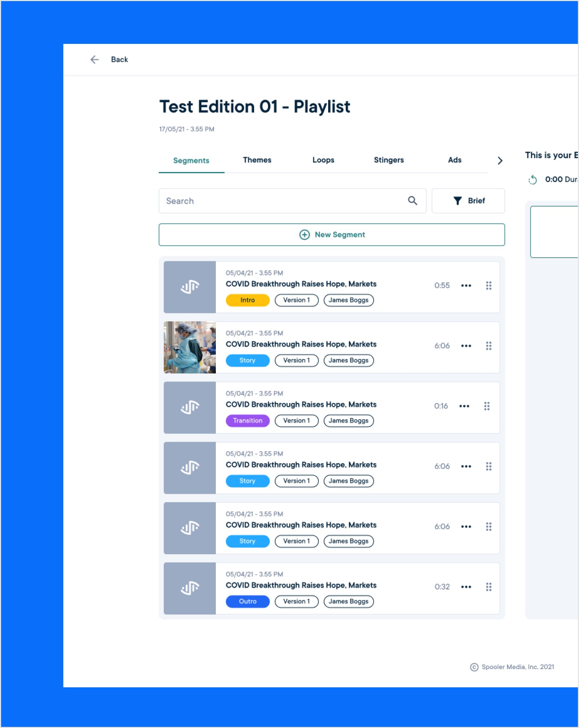Switch to the Themes tab
Screen dimensions: 579x728
[257, 160]
